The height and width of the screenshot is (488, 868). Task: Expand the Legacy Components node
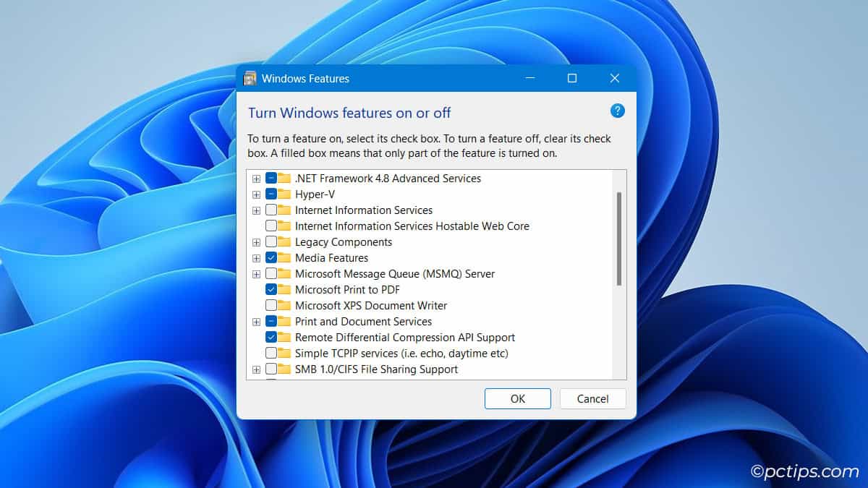click(x=257, y=241)
